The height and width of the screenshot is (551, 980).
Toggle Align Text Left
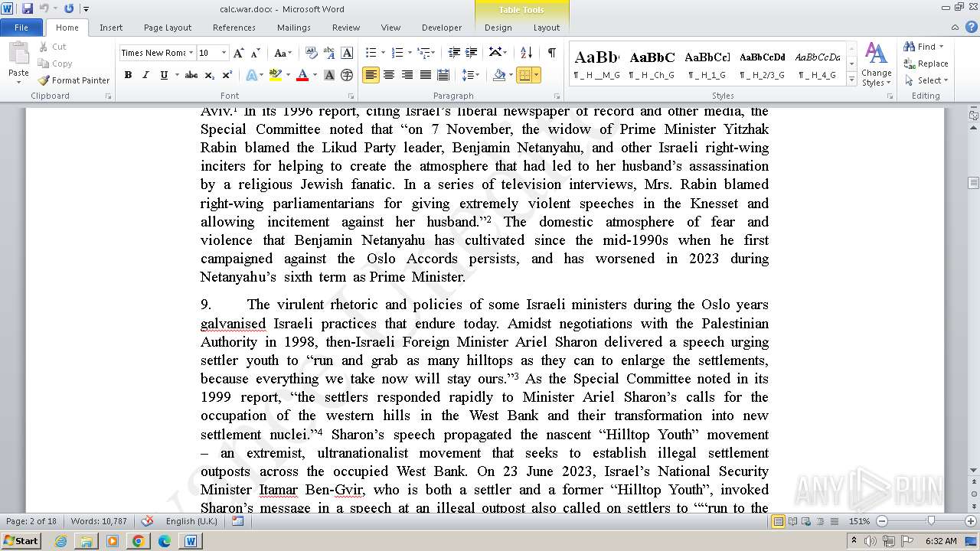371,75
